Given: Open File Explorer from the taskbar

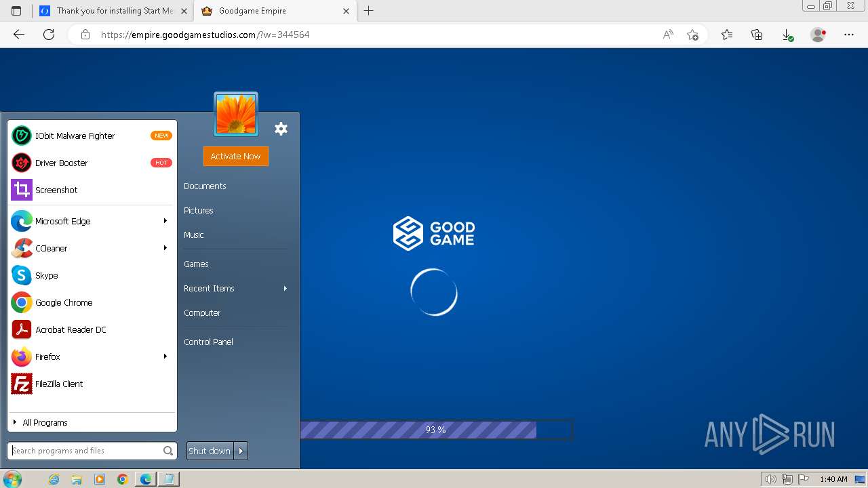Looking at the screenshot, I should coord(77,479).
